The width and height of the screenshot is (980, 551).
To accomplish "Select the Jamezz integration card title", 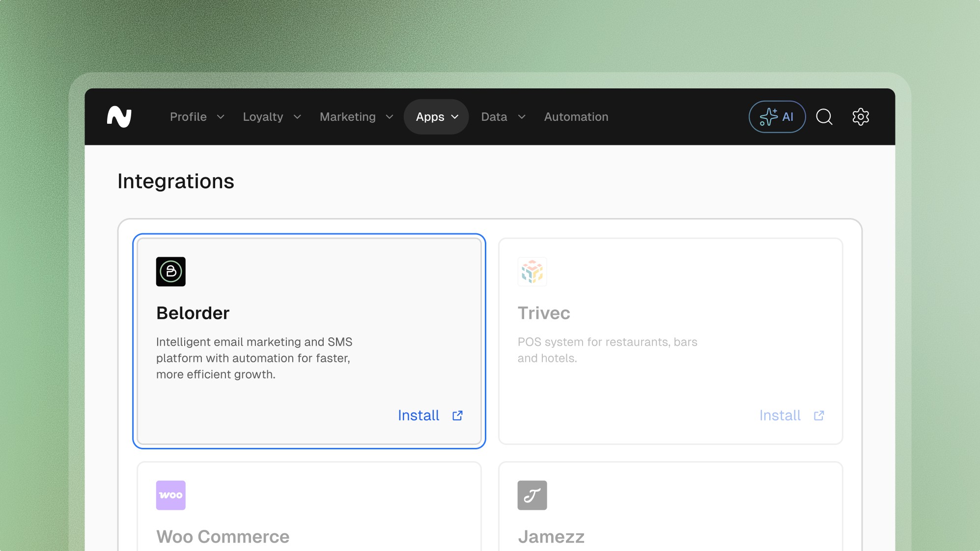I will 551,537.
